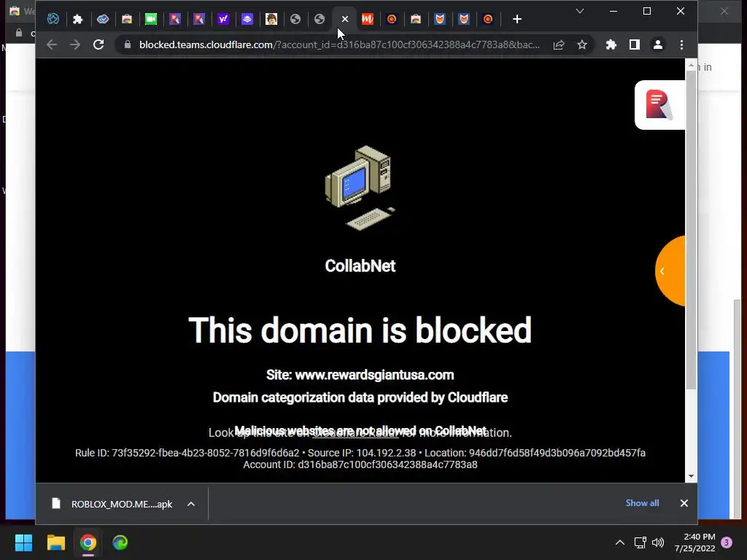The width and height of the screenshot is (747, 560).
Task: Click the page vertical scrollbar thumb
Action: (692, 230)
